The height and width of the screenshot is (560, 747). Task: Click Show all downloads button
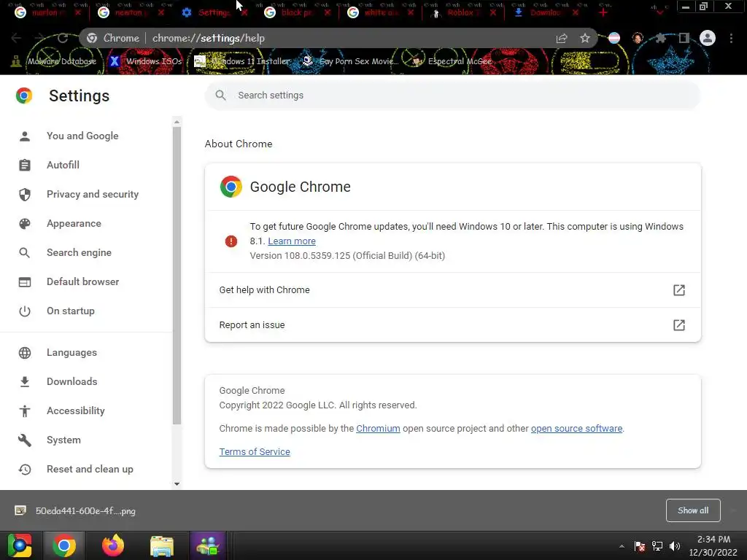point(693,510)
